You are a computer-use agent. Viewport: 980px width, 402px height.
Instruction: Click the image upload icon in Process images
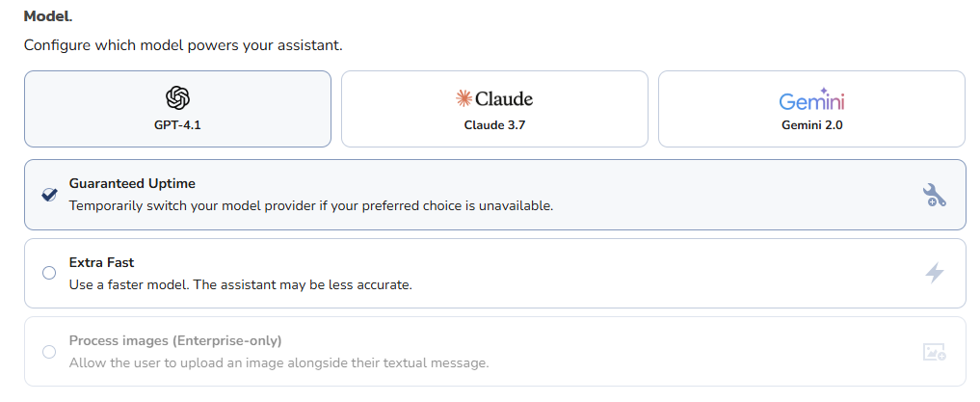coord(935,352)
